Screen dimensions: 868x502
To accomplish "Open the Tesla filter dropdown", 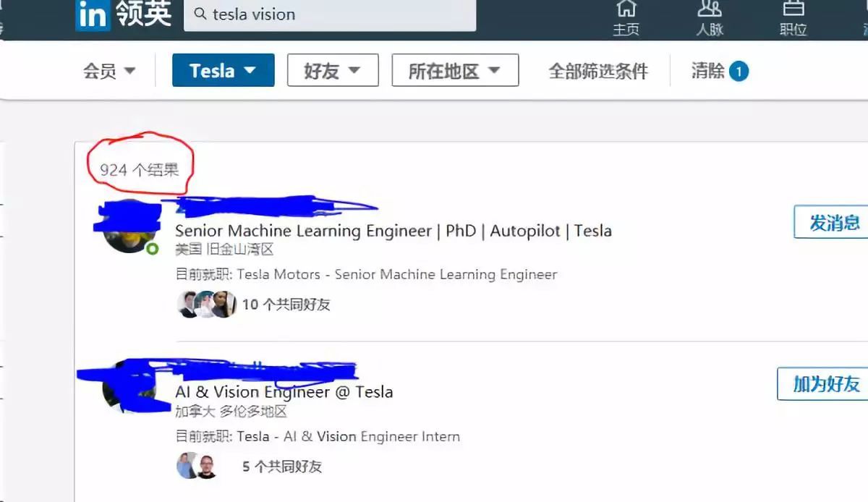I will [x=223, y=70].
